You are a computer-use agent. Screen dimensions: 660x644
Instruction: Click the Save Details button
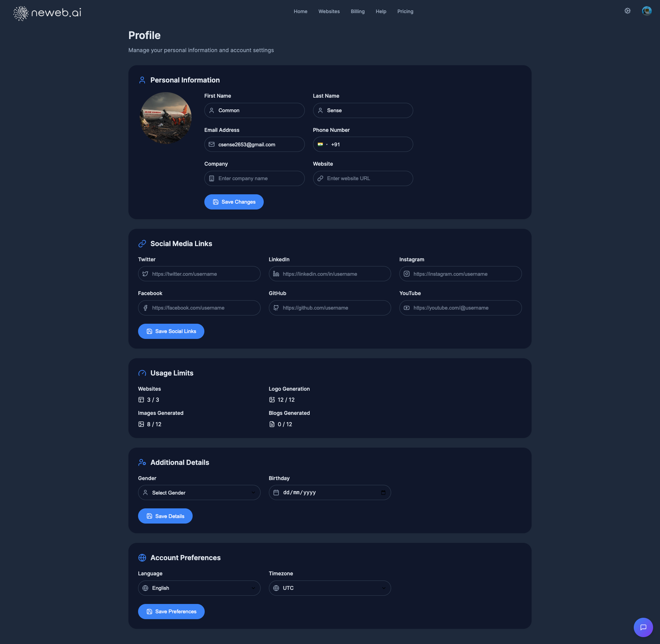pos(165,516)
